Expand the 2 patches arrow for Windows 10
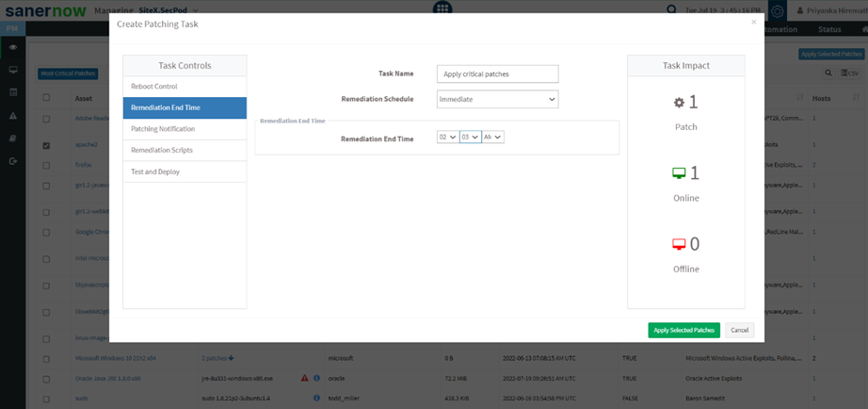This screenshot has height=409, width=868. pyautogui.click(x=231, y=358)
